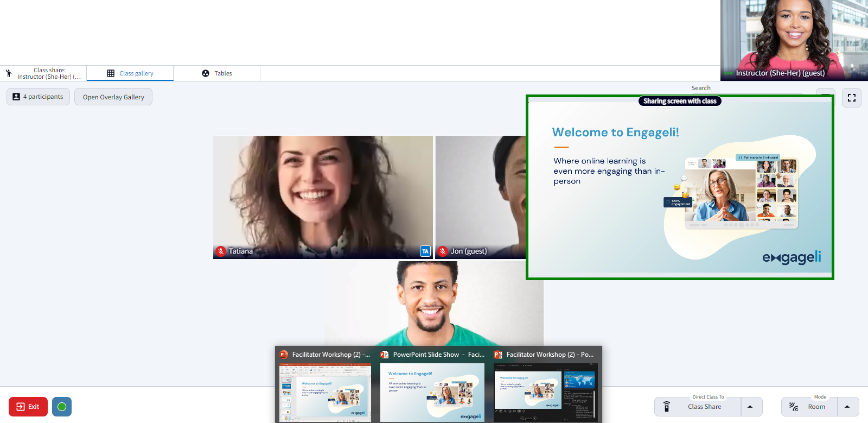This screenshot has height=423, width=868.
Task: Expand the Mode dropdown arrow
Action: click(x=847, y=407)
